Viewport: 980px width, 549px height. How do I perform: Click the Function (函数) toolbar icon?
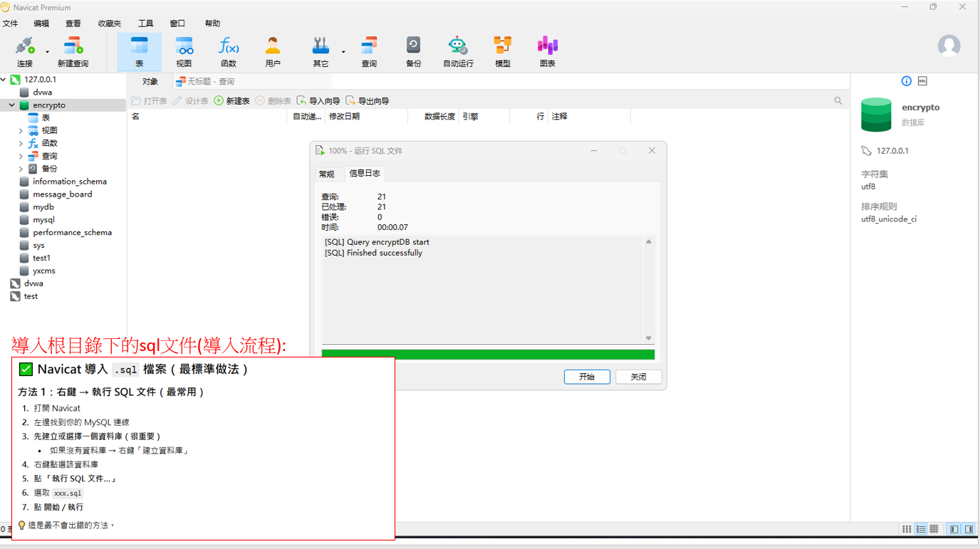point(228,52)
